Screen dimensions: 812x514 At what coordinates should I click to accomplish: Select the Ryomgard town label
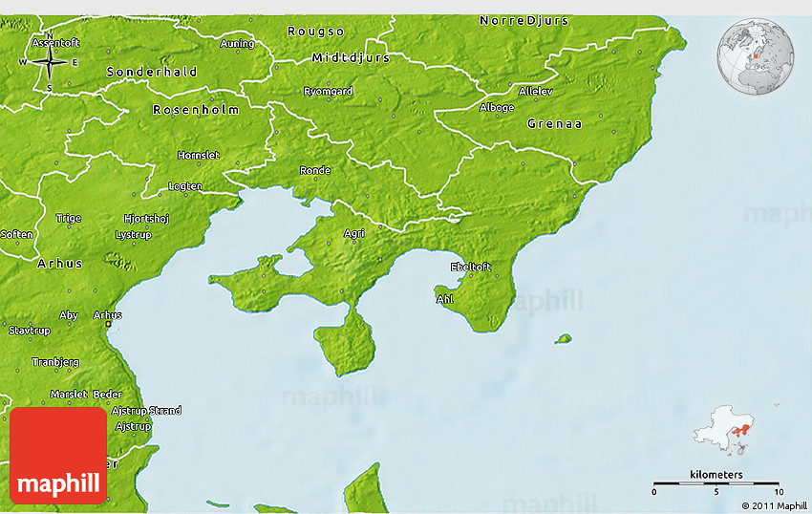point(328,92)
